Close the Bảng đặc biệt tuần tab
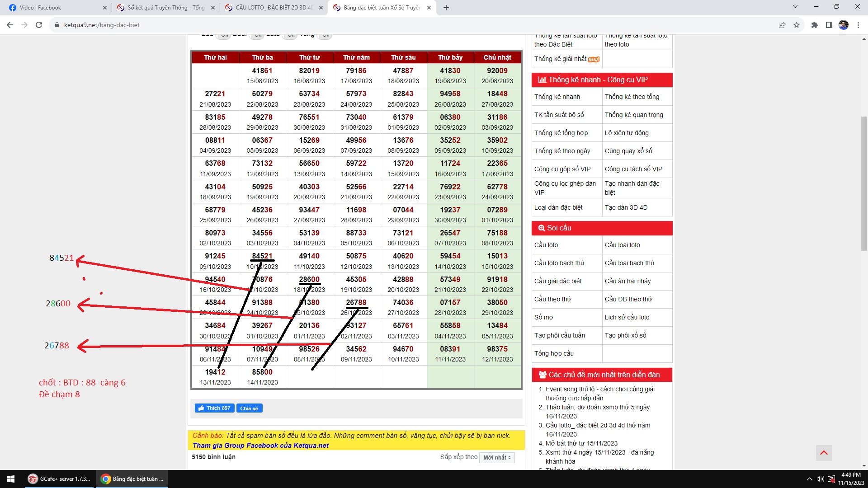The image size is (868, 488). coord(429,8)
